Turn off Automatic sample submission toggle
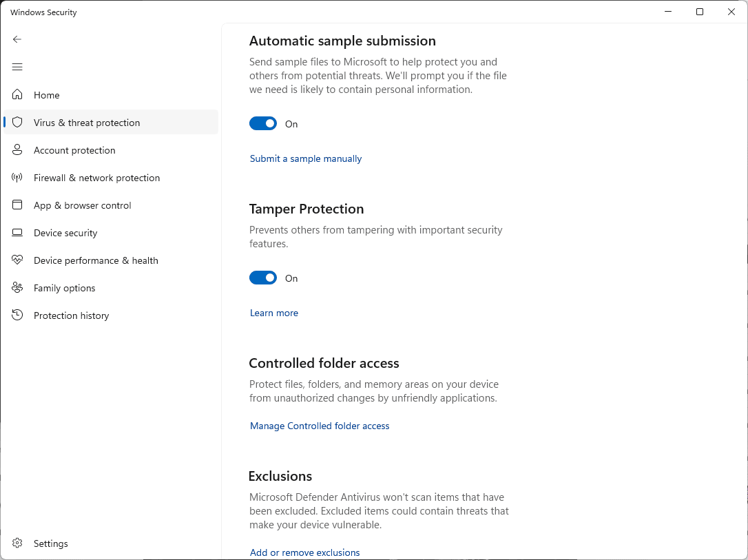The width and height of the screenshot is (748, 560). tap(263, 123)
